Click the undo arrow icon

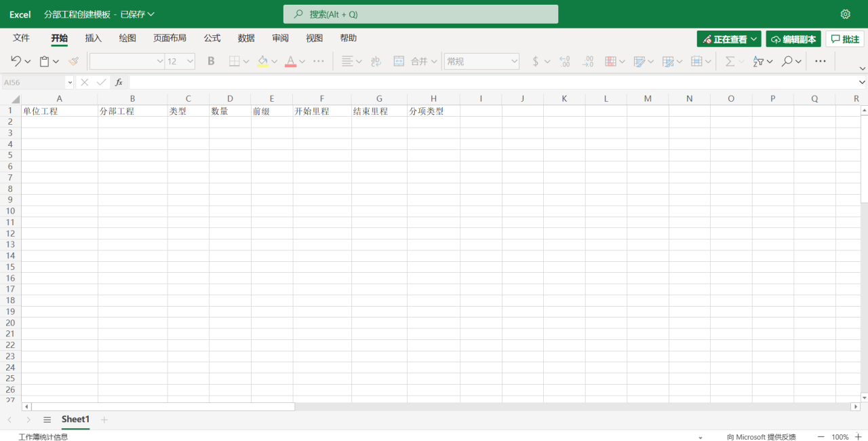click(16, 61)
